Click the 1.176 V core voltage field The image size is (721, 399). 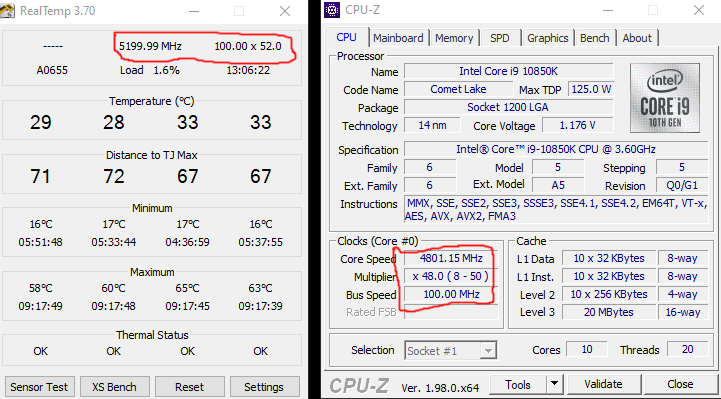(x=578, y=125)
